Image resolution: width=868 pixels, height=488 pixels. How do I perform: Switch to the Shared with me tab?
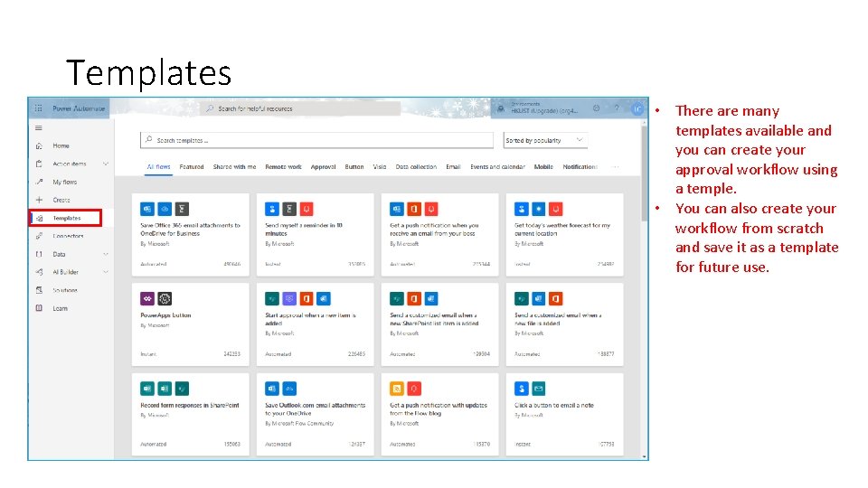tap(235, 166)
